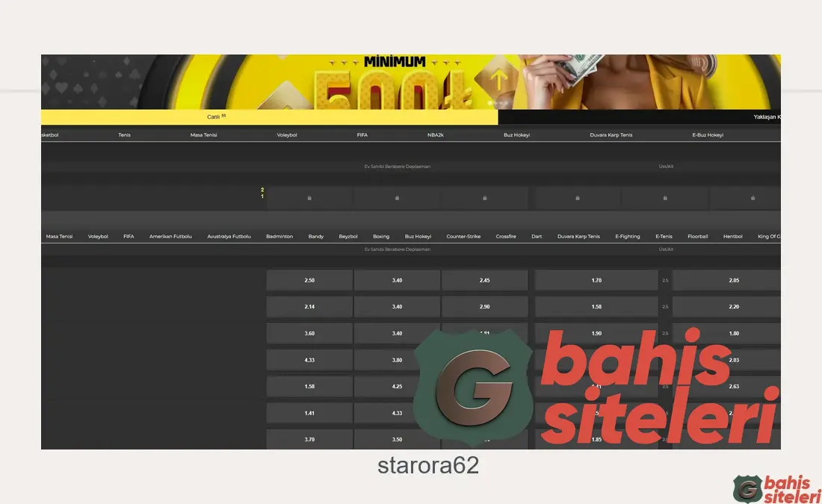Select Counter-Strike in the sports list
Screen dimensions: 822x504
click(x=463, y=236)
